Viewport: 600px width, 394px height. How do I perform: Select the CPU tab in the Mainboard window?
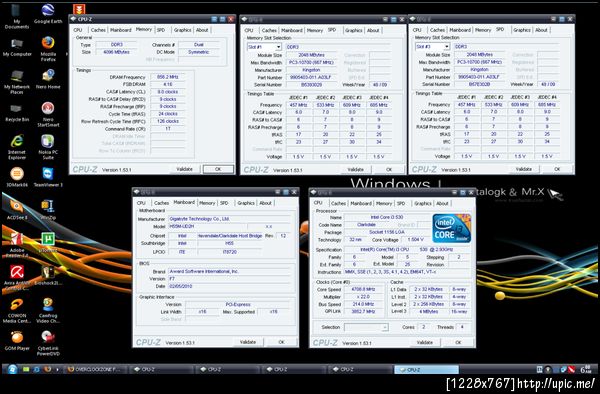click(x=141, y=203)
